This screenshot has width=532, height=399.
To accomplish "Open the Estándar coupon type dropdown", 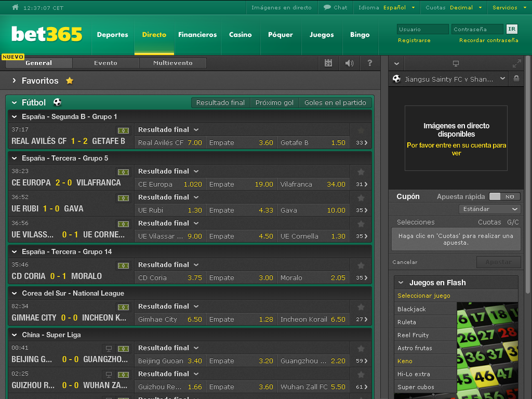I will 489,209.
